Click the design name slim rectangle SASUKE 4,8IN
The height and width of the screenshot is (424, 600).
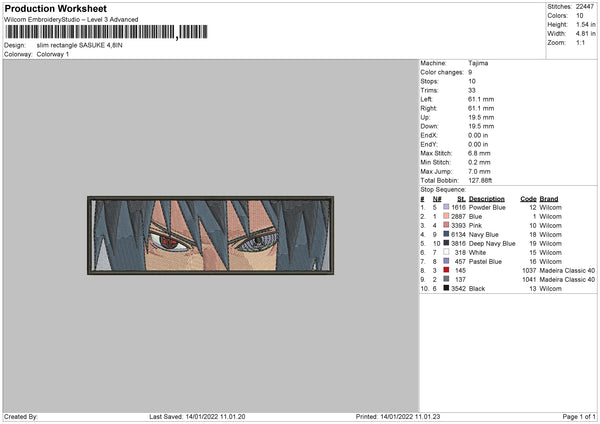pyautogui.click(x=80, y=45)
